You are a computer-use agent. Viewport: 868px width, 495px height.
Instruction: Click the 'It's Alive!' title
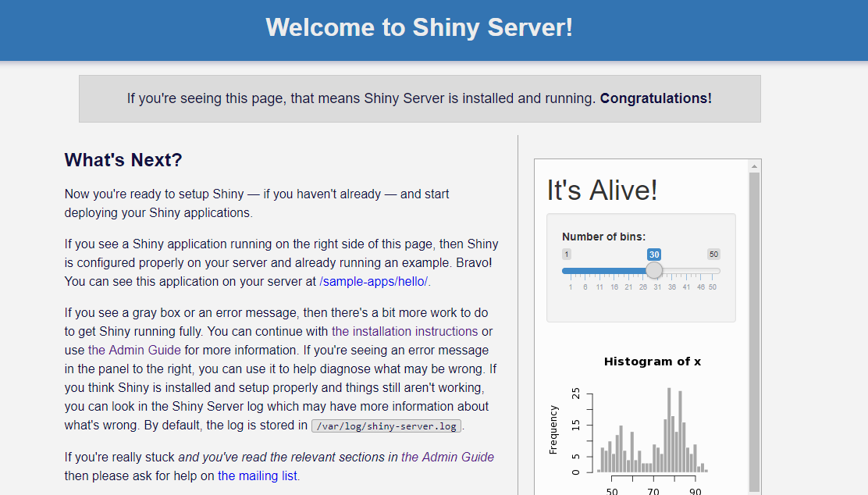pos(602,191)
